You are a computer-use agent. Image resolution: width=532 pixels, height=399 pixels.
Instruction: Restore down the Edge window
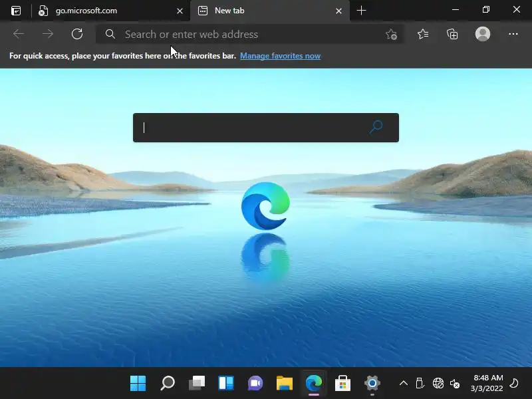click(486, 10)
